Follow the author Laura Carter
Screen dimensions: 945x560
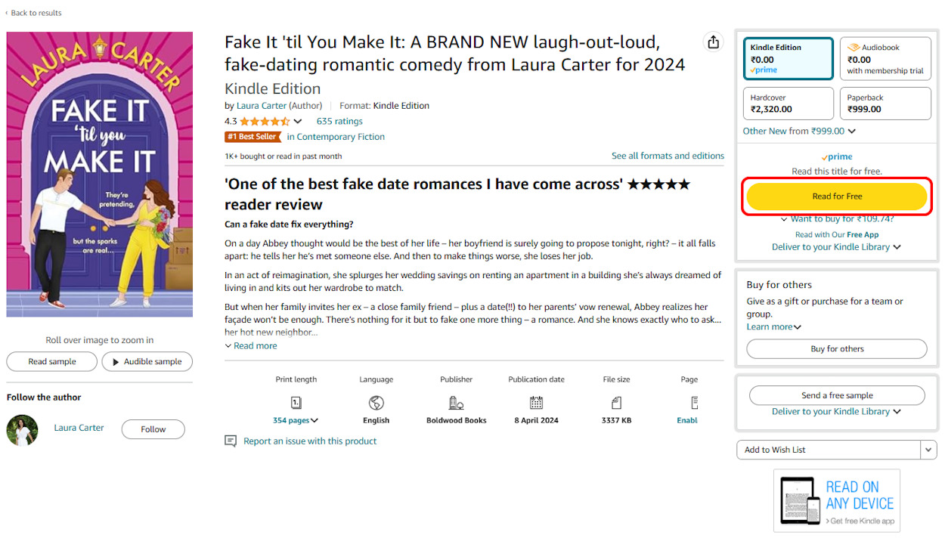click(x=153, y=429)
